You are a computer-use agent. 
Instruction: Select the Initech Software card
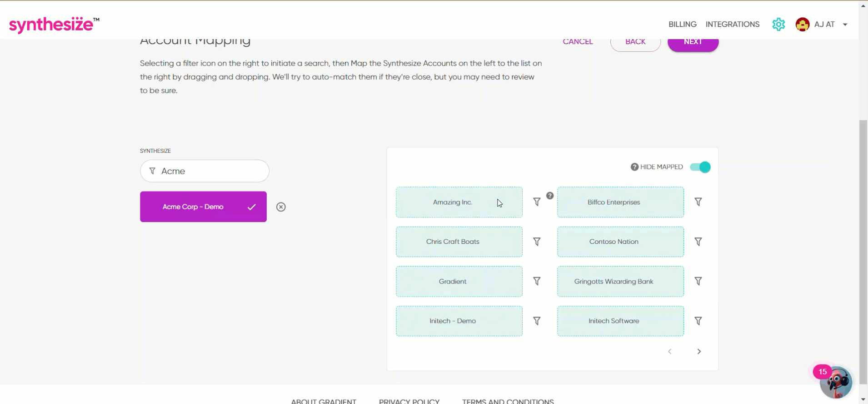pyautogui.click(x=620, y=321)
